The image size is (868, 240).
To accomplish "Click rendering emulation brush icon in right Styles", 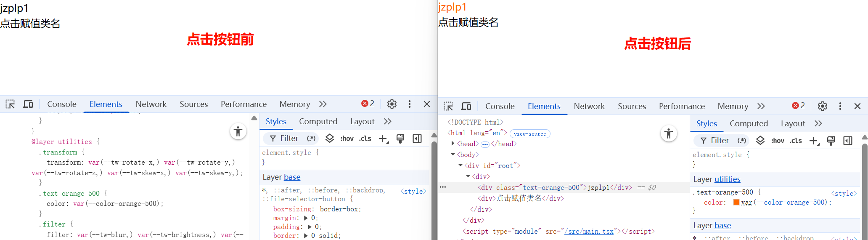I will (x=831, y=141).
